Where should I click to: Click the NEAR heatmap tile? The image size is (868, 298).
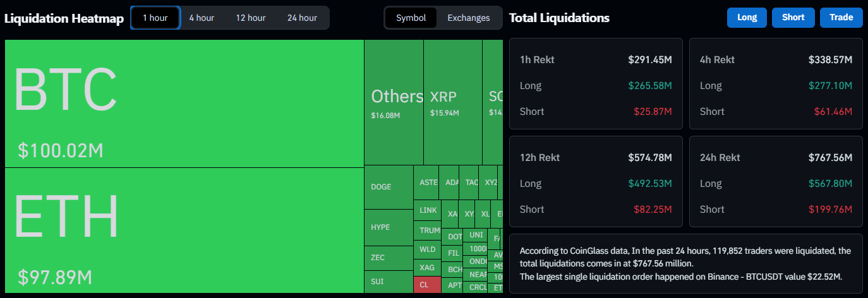(x=476, y=275)
